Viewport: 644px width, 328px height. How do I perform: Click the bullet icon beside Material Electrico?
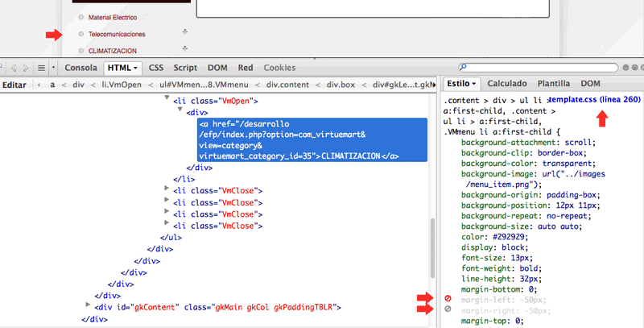tap(81, 17)
